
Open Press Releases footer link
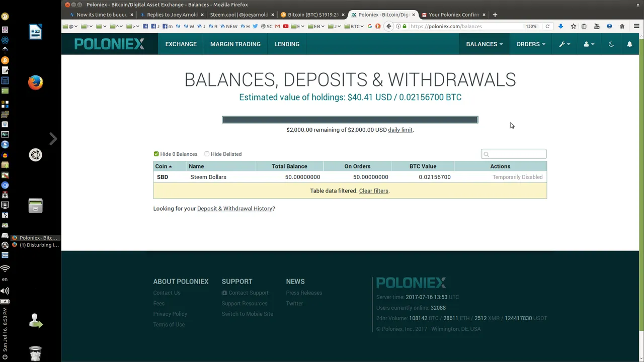304,293
